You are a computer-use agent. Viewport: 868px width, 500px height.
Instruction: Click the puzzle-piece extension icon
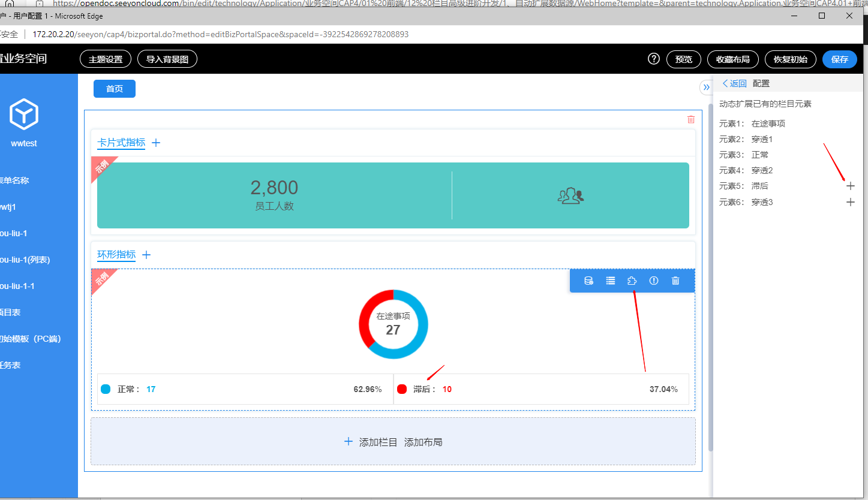coord(632,281)
